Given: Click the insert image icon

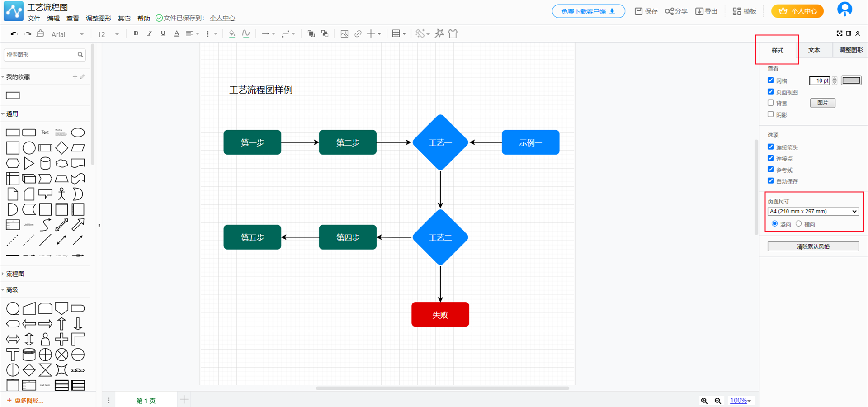Looking at the screenshot, I should [x=344, y=34].
